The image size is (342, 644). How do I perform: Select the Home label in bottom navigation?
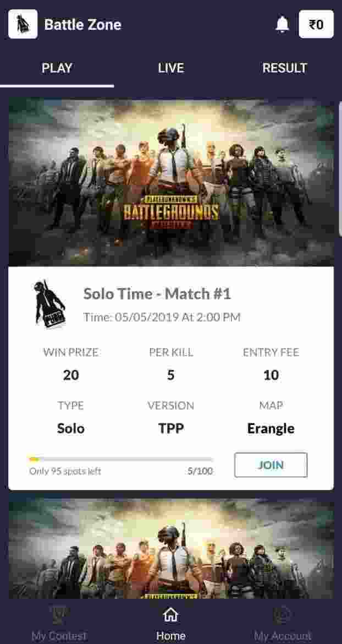(170, 636)
